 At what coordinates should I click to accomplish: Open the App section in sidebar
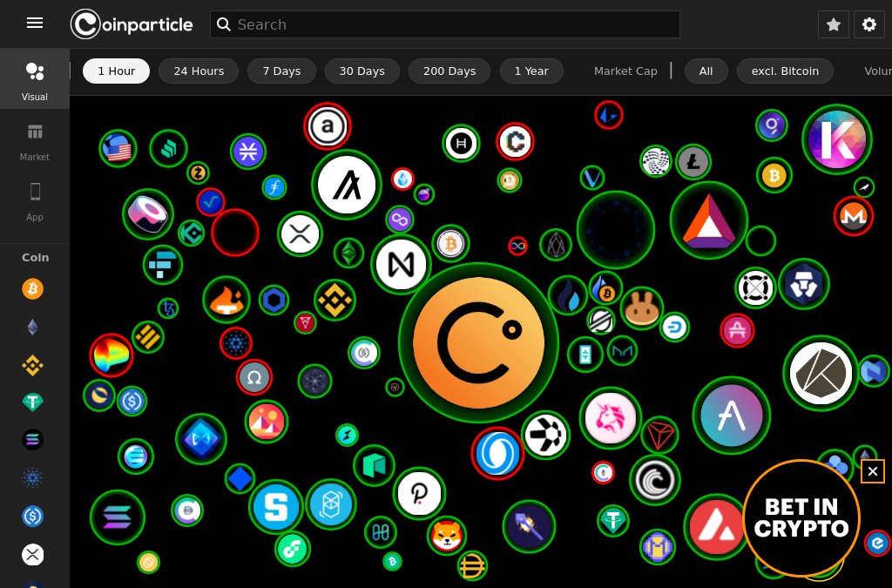click(x=35, y=202)
